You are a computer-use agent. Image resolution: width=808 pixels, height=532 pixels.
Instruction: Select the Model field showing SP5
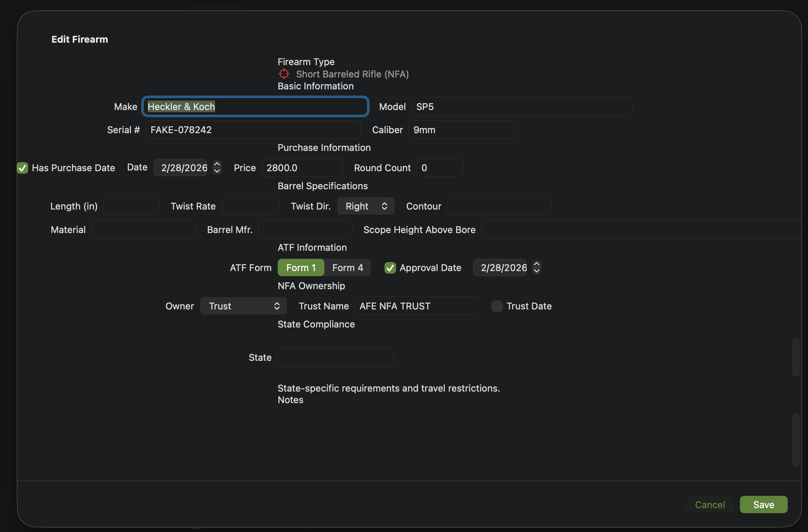pyautogui.click(x=521, y=106)
